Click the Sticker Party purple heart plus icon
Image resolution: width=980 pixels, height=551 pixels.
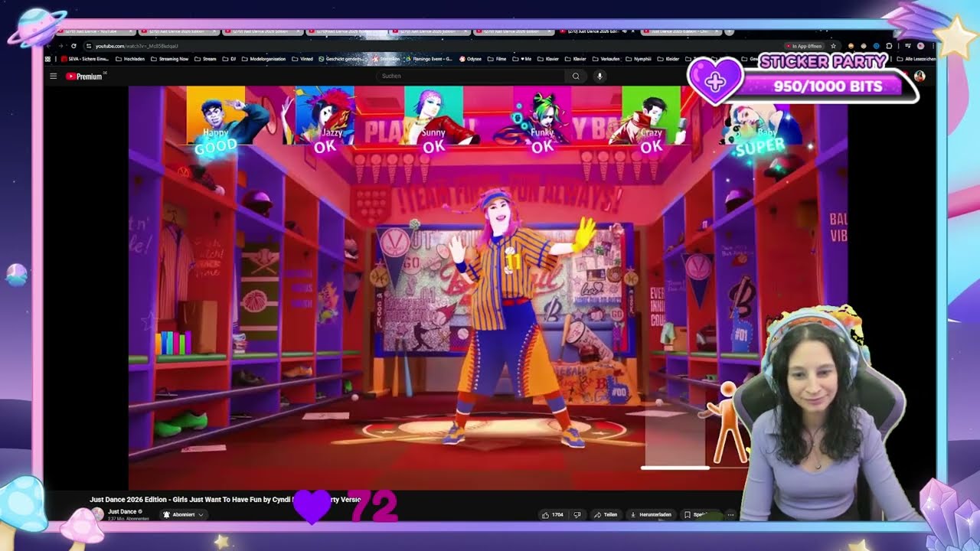(715, 83)
